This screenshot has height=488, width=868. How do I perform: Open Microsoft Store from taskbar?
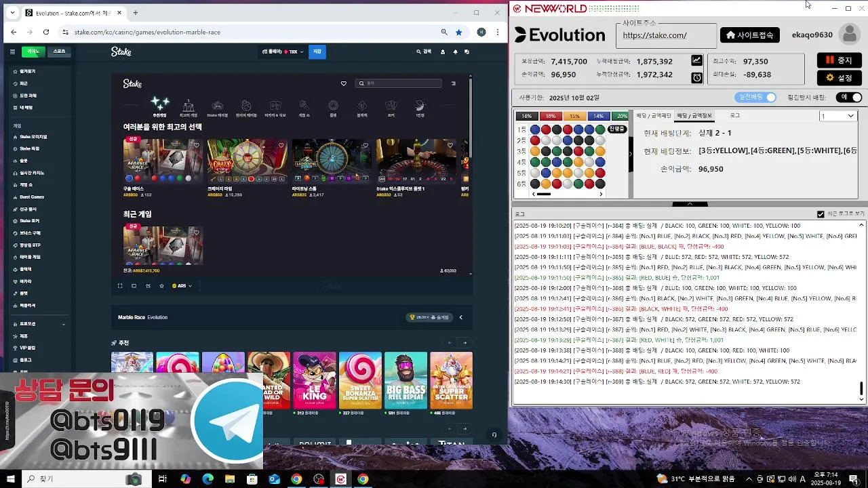click(x=252, y=479)
